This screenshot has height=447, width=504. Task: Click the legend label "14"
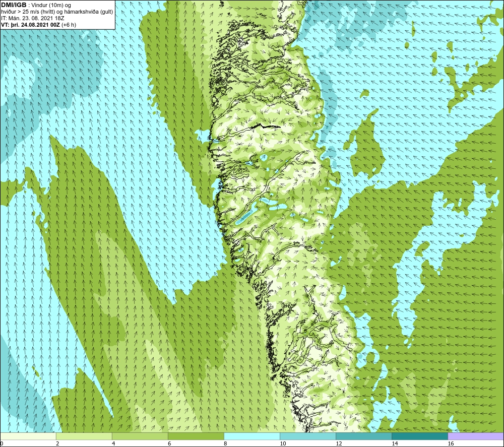click(x=395, y=444)
